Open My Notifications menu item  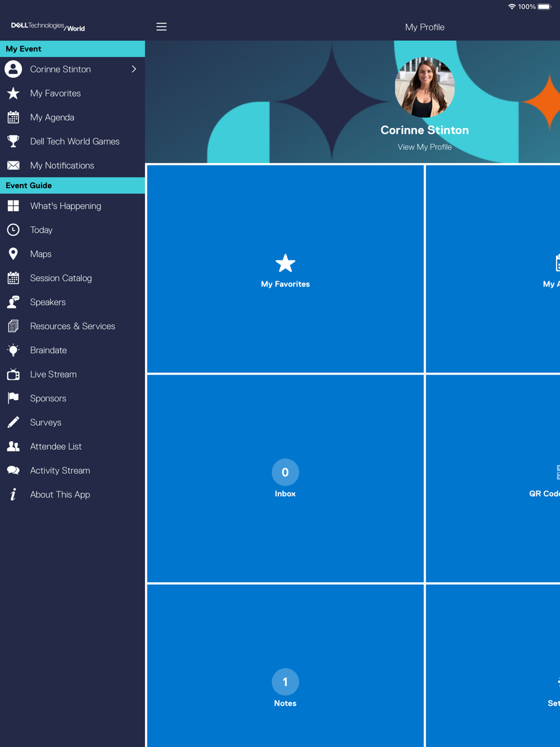[72, 165]
